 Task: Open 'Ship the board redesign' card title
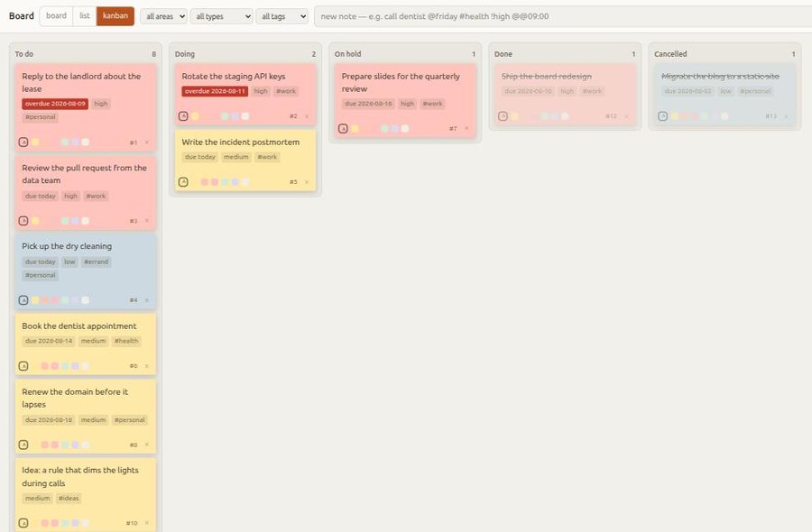[547, 76]
